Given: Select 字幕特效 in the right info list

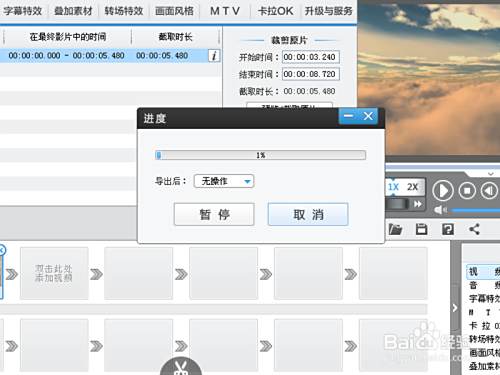Looking at the screenshot, I should [484, 298].
